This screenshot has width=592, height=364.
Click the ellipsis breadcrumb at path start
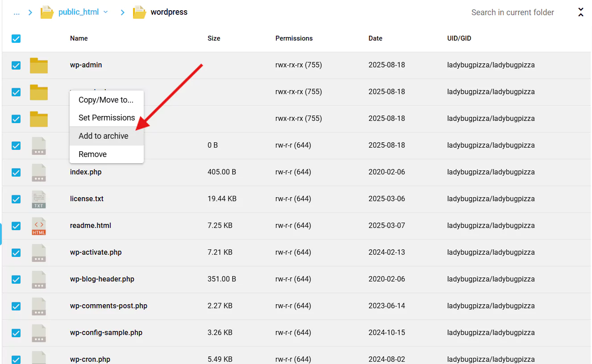[x=17, y=12]
